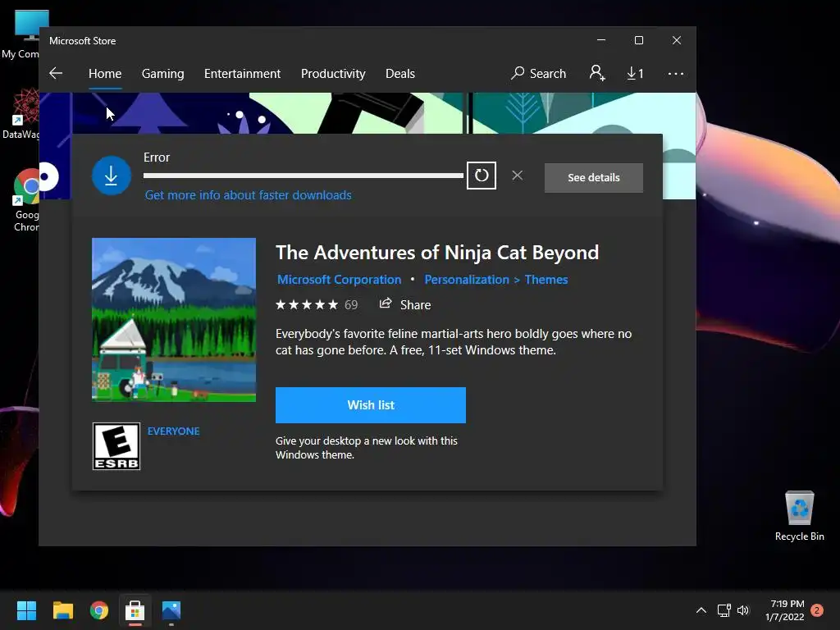Open the Entertainment tab
This screenshot has width=840, height=630.
point(242,73)
